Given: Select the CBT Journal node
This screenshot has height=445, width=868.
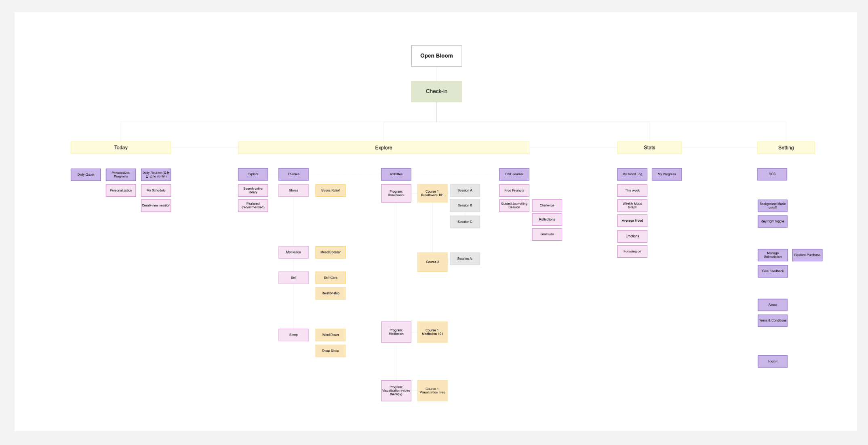Looking at the screenshot, I should click(514, 174).
